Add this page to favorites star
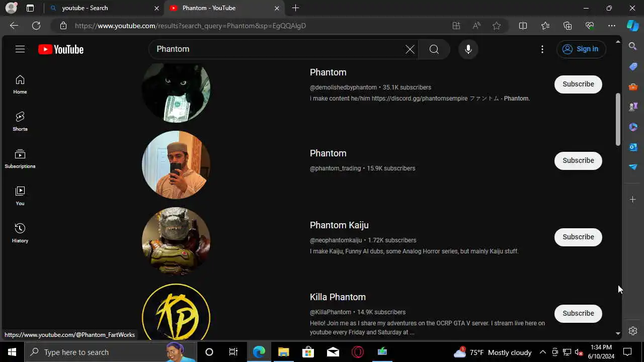The height and width of the screenshot is (362, 644). (497, 26)
